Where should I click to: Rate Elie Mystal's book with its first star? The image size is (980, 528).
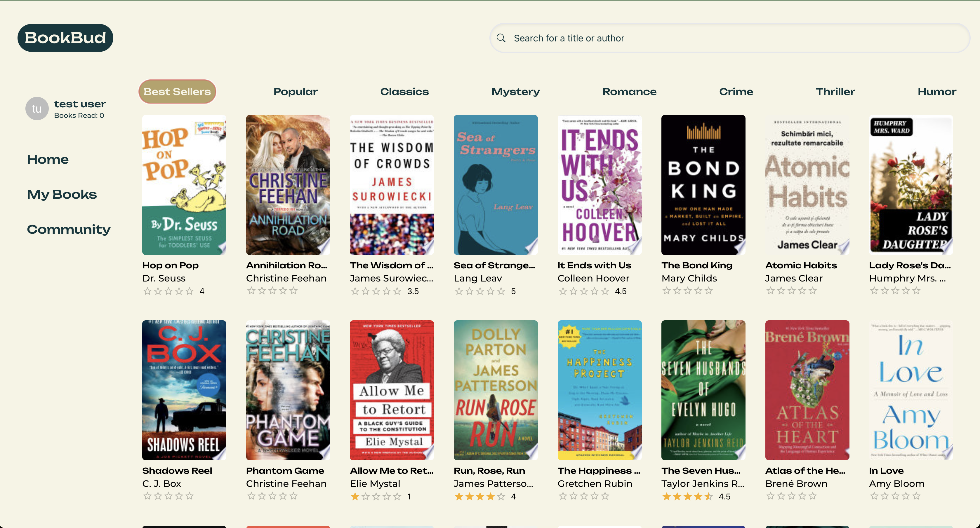pos(355,496)
